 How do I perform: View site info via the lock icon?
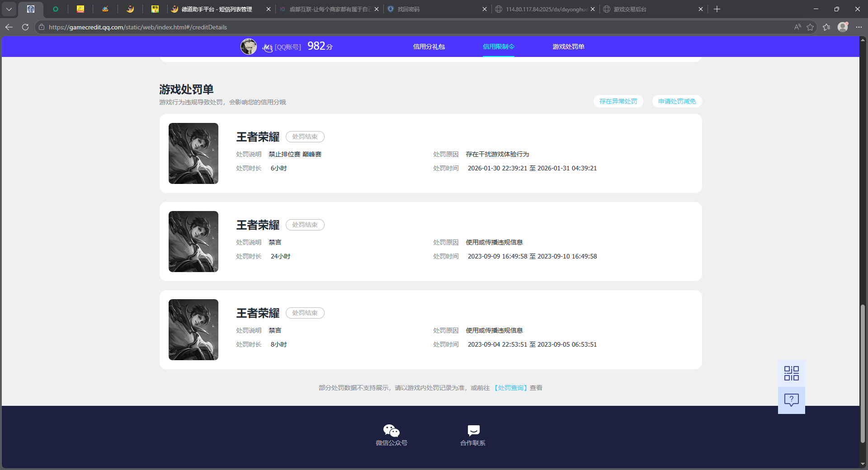[42, 27]
